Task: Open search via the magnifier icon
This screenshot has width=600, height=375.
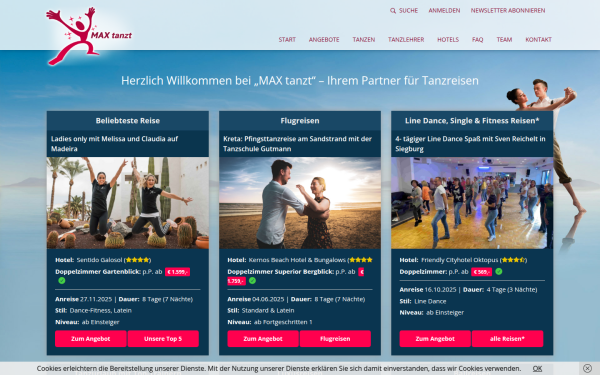Action: 393,11
